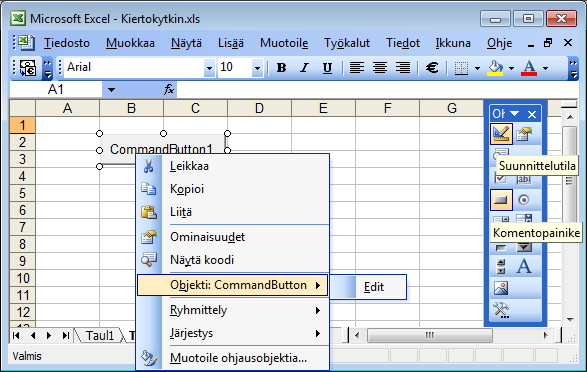The width and height of the screenshot is (587, 372).
Task: Open the Name Box dropdown arrow
Action: click(111, 90)
